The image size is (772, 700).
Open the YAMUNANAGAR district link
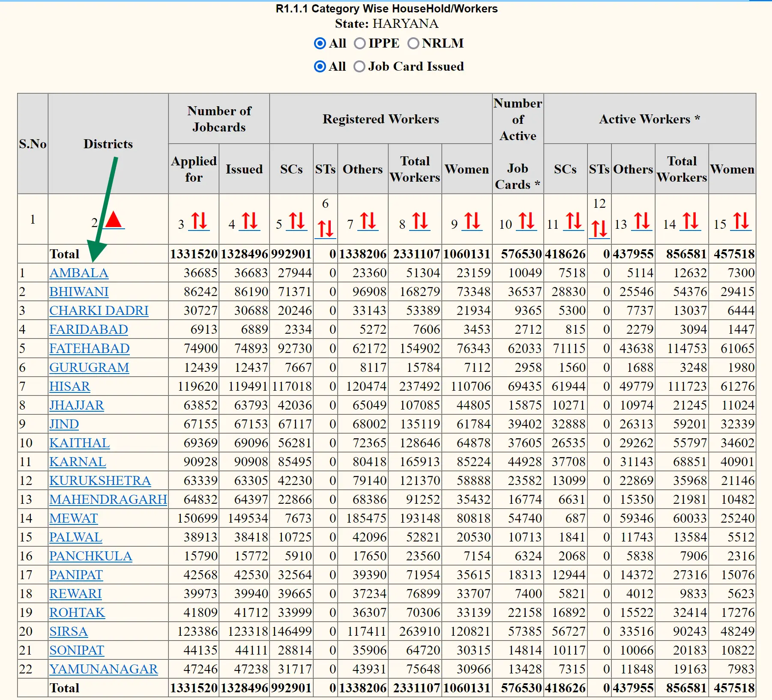coord(104,669)
